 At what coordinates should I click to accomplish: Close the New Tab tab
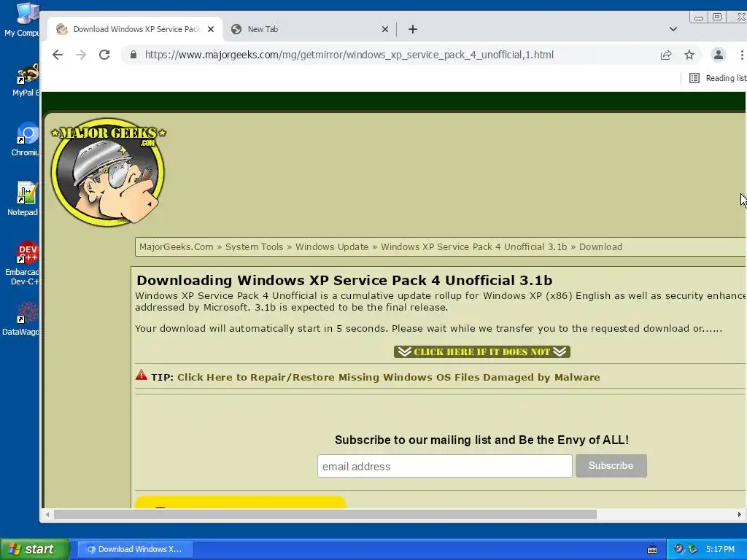(x=385, y=29)
